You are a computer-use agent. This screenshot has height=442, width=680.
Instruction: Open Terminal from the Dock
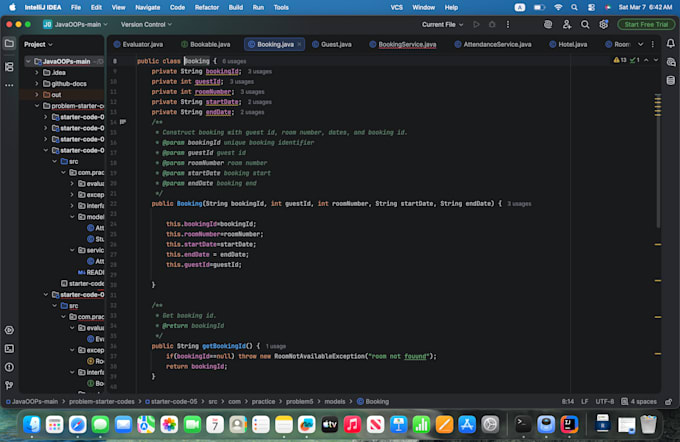(x=523, y=424)
